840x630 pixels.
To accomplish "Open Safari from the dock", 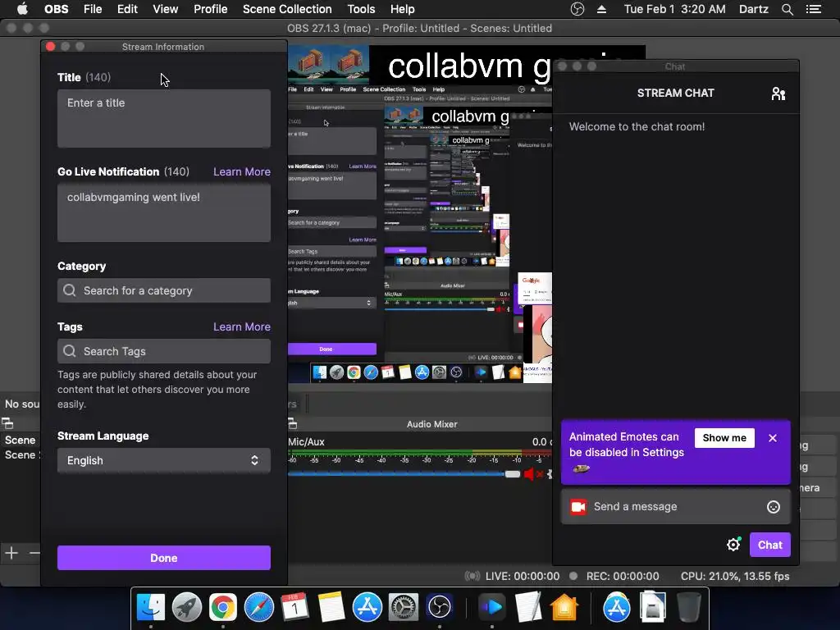I will pyautogui.click(x=258, y=607).
